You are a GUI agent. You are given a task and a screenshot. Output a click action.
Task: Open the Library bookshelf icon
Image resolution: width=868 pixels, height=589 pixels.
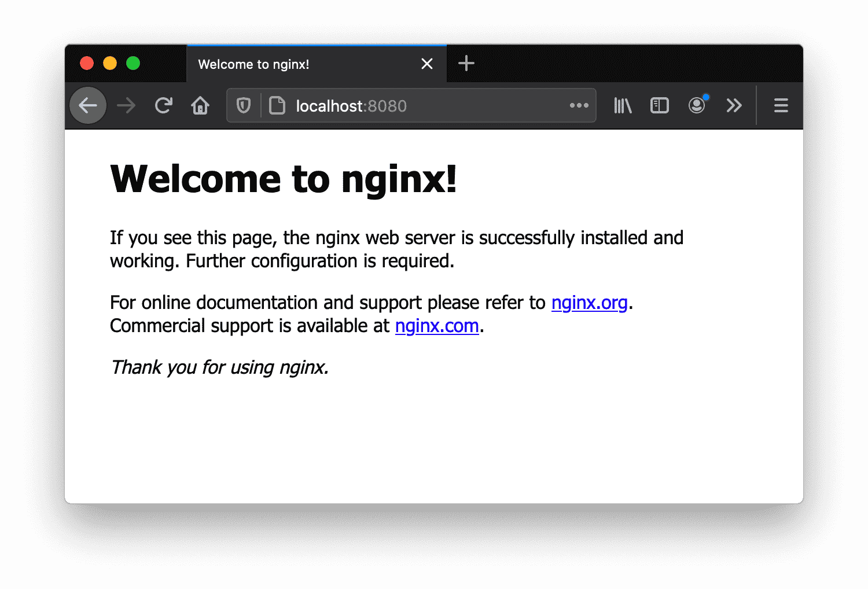623,105
